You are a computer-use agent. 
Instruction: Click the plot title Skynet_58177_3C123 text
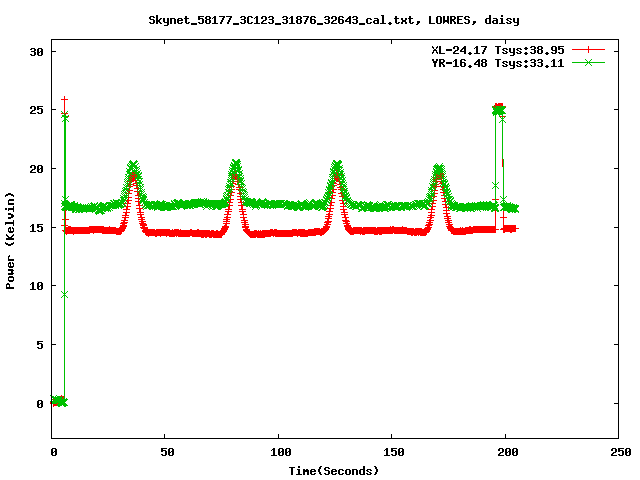click(333, 20)
